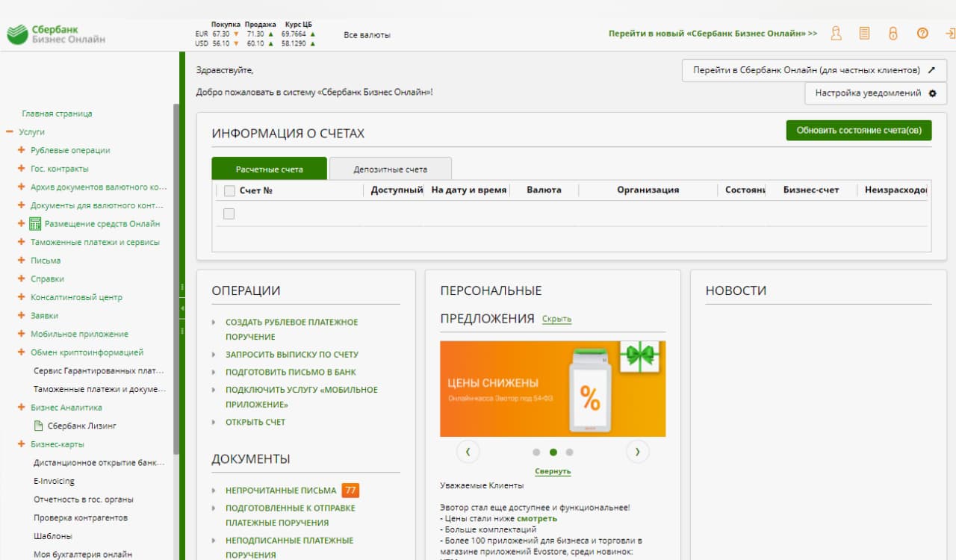Click the orange 77 unread letters badge
Screen dimensions: 956x560
[x=350, y=491]
